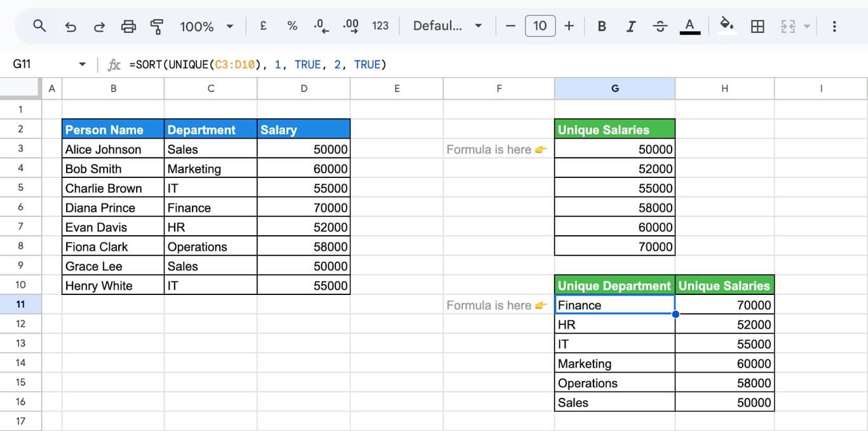The width and height of the screenshot is (868, 431).
Task: Select the Operations cell in column G
Action: pyautogui.click(x=614, y=383)
